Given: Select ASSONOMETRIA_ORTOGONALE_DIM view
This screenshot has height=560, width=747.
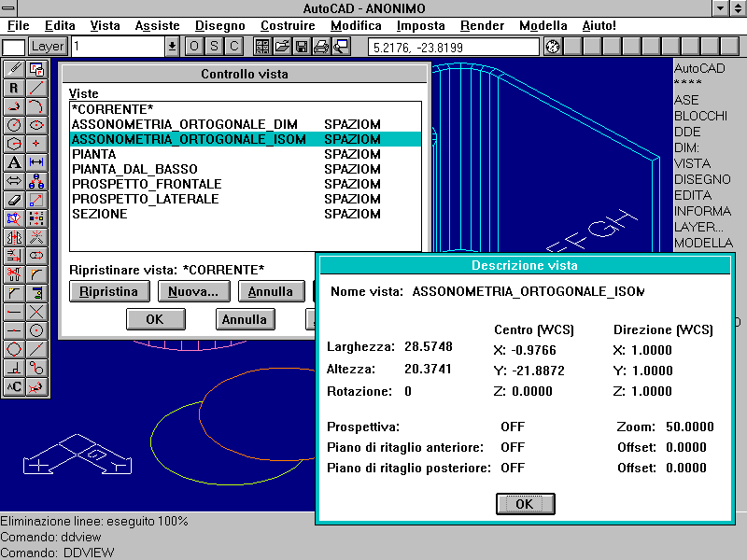Looking at the screenshot, I should [246, 124].
